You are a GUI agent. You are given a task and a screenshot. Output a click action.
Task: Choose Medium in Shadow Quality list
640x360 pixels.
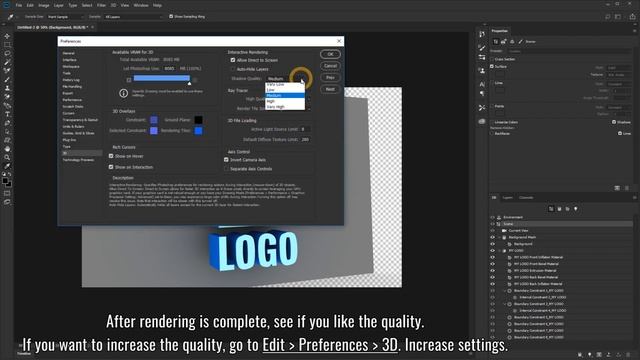click(285, 96)
